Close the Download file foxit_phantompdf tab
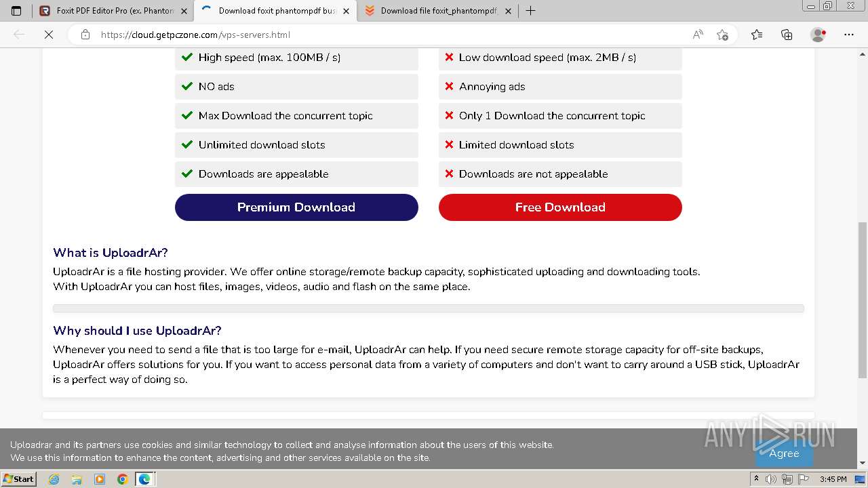This screenshot has height=488, width=868. (x=508, y=11)
